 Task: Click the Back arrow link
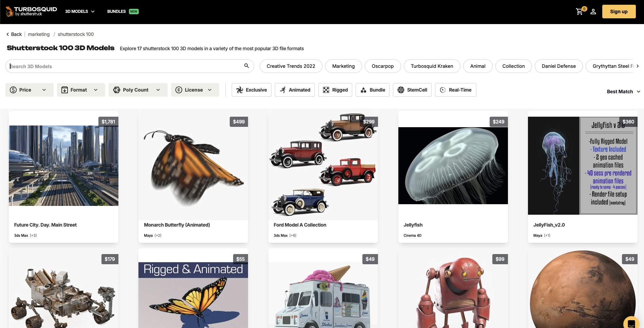(14, 34)
